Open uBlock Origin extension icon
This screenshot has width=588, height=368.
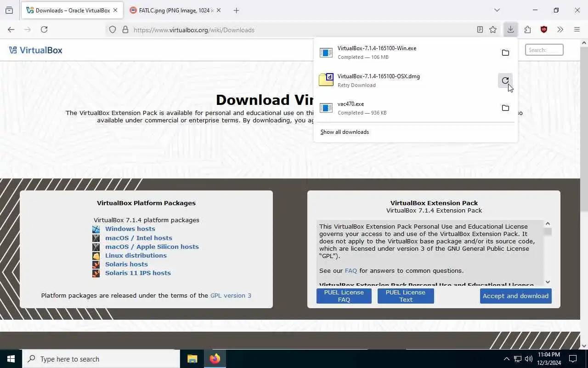pos(544,29)
